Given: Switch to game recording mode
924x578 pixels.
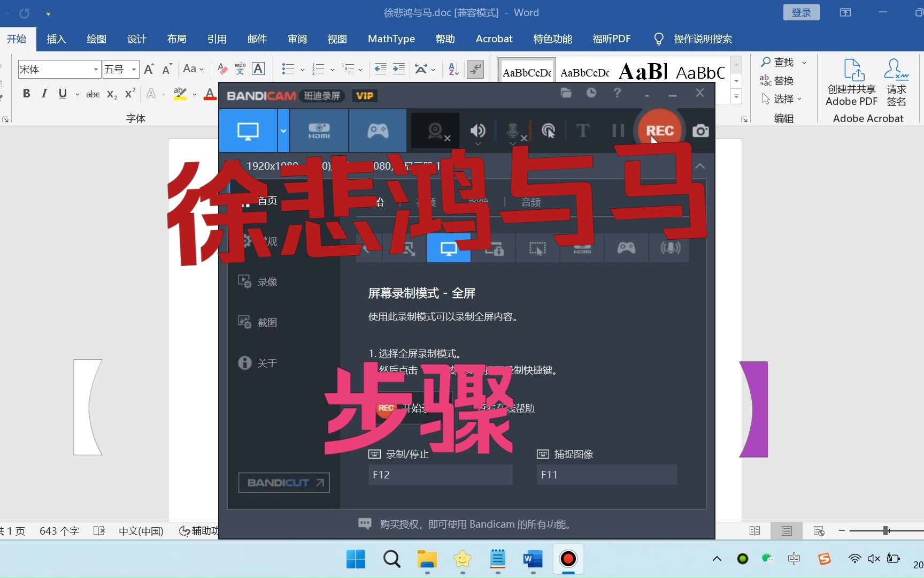Looking at the screenshot, I should [378, 131].
